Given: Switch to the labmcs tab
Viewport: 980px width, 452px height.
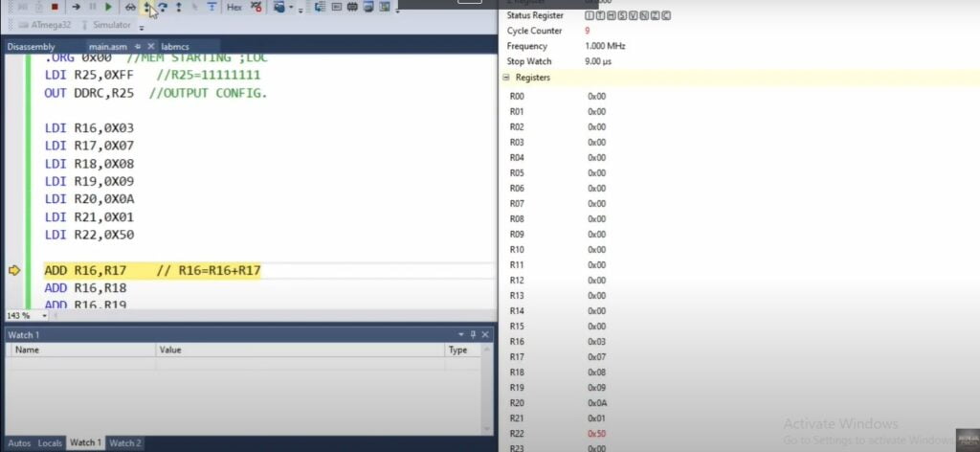Looking at the screenshot, I should coord(175,47).
